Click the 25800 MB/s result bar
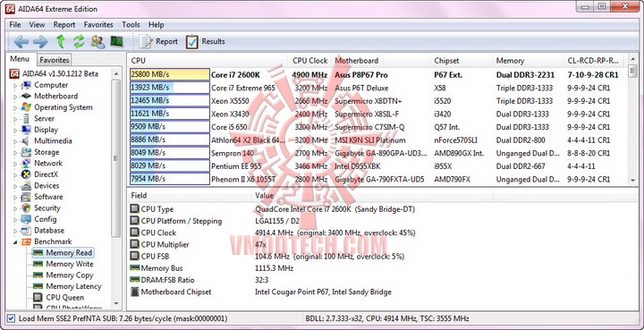The width and height of the screenshot is (644, 330). 170,75
